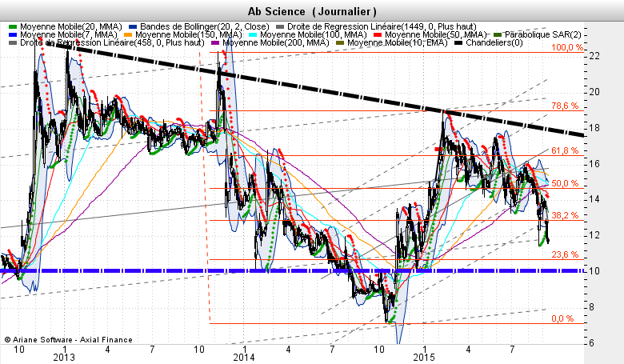Click the dark blue Bandes de Bollinger swatch
The image size is (624, 364).
[133, 27]
